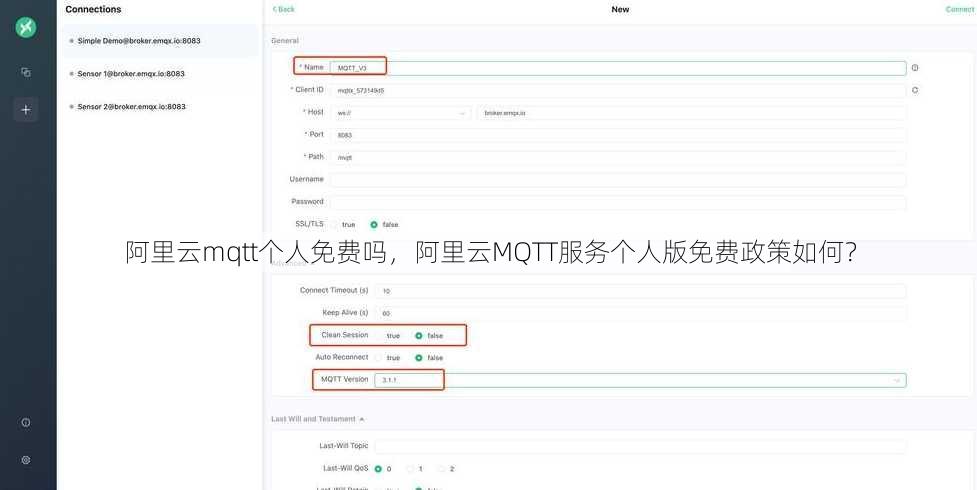The width and height of the screenshot is (977, 490).
Task: Click the Connect Timeout (s) field
Action: point(640,291)
